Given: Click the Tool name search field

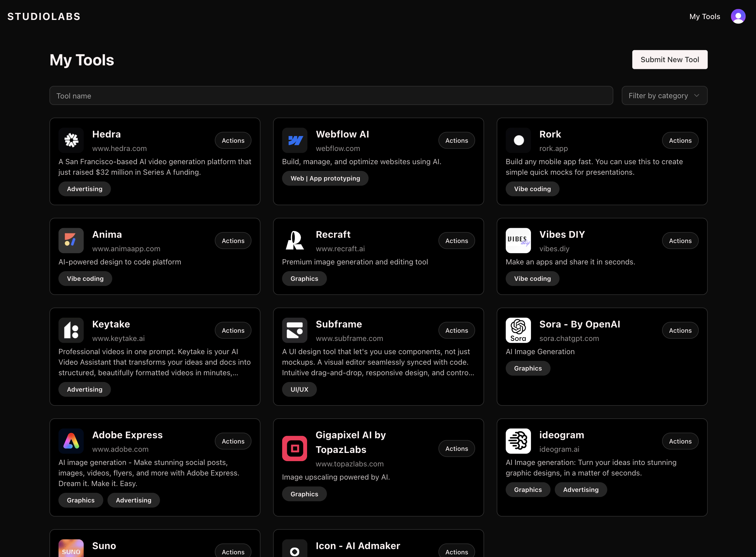Looking at the screenshot, I should coord(331,96).
